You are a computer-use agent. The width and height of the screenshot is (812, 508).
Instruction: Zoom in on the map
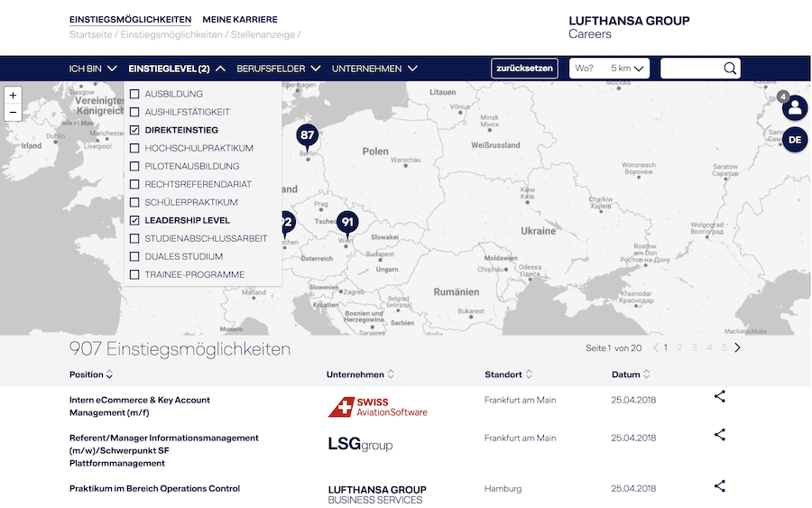coord(13,96)
